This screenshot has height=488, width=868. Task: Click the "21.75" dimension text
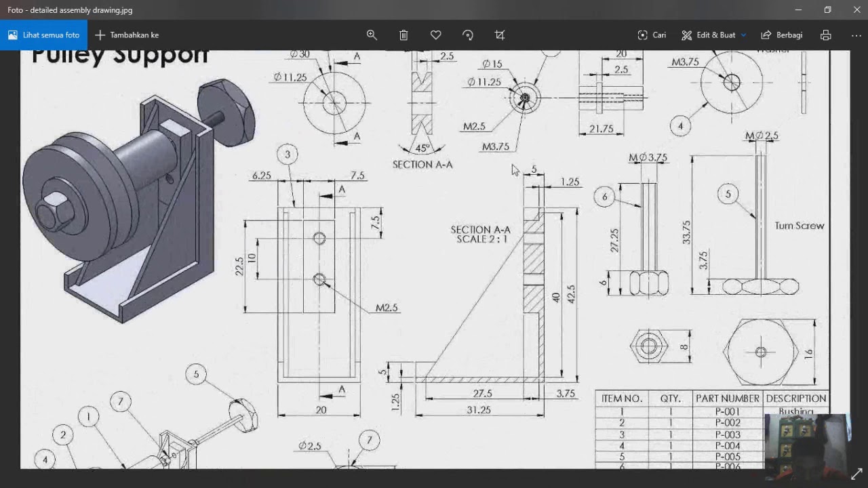click(601, 129)
